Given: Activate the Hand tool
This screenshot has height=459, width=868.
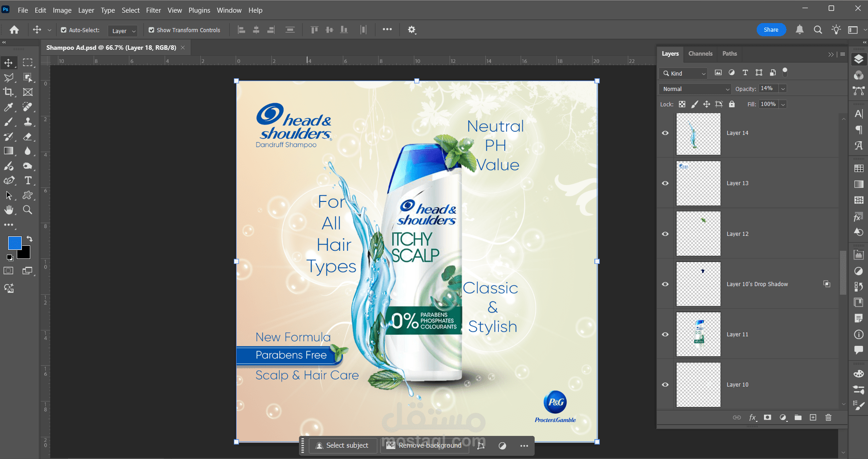Looking at the screenshot, I should click(9, 210).
